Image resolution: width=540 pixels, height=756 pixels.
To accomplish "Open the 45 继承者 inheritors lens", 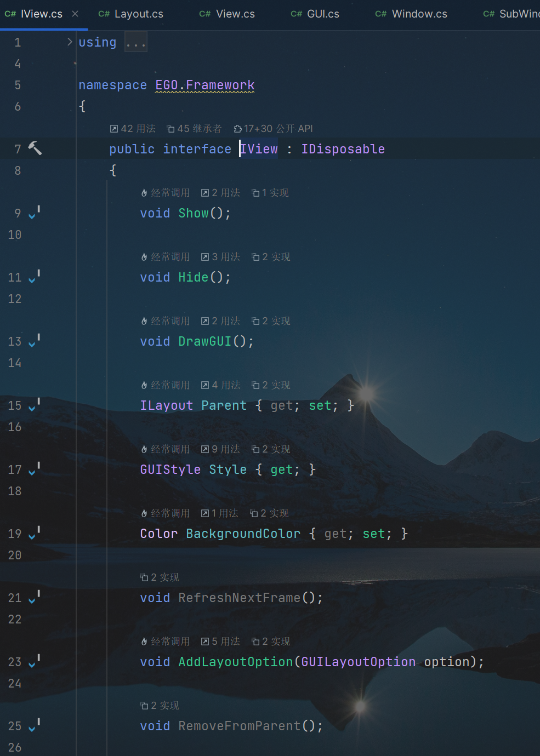I will (x=194, y=129).
